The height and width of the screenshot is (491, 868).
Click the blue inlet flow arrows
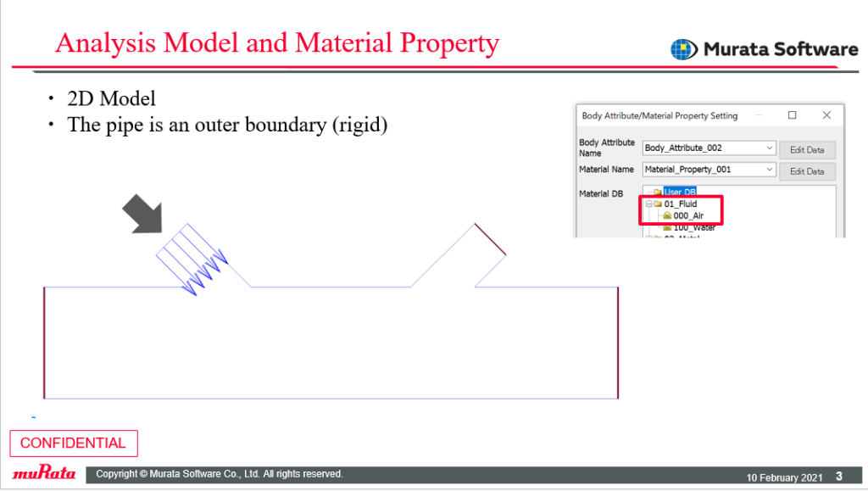[x=192, y=259]
